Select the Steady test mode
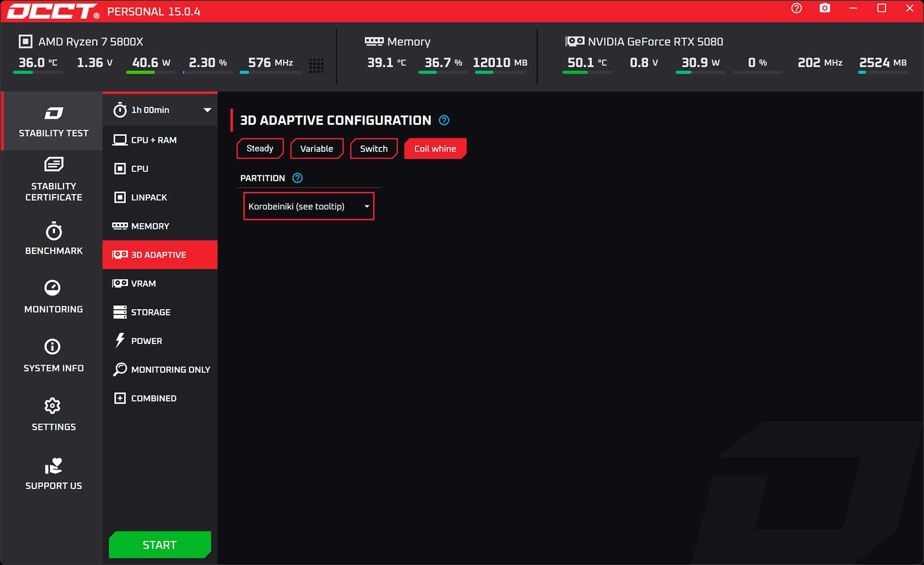The width and height of the screenshot is (924, 565). tap(260, 148)
